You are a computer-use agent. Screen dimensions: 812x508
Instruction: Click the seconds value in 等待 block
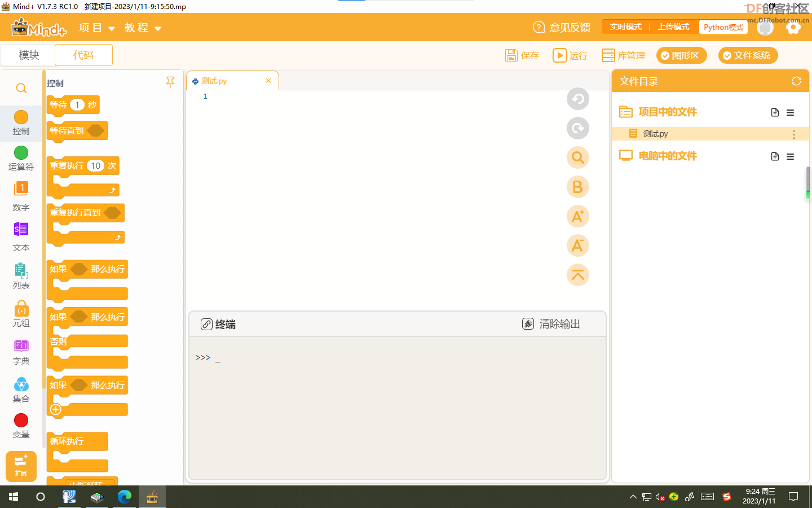[x=77, y=104]
